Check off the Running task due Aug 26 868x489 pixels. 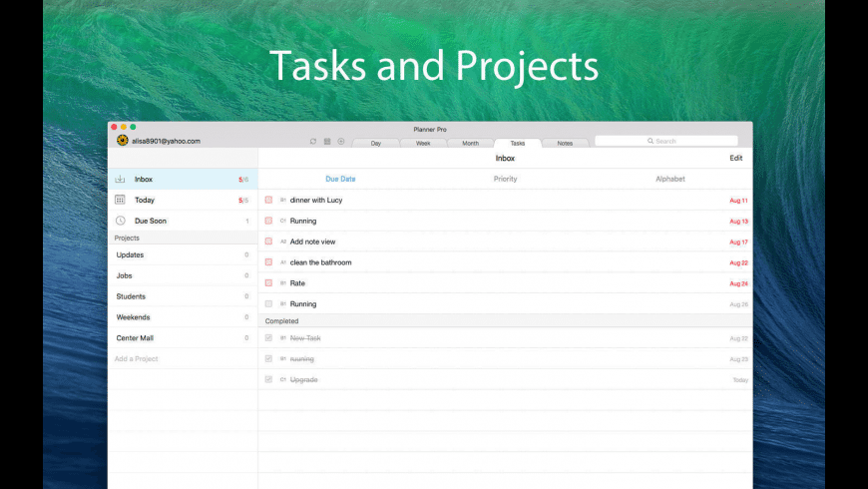(x=268, y=303)
